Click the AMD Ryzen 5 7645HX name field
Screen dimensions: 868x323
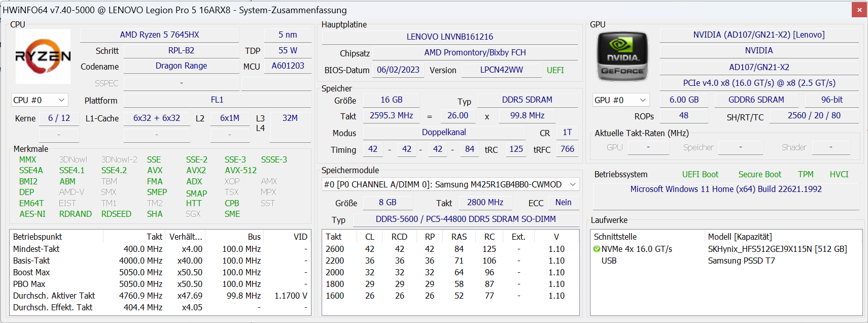[159, 35]
